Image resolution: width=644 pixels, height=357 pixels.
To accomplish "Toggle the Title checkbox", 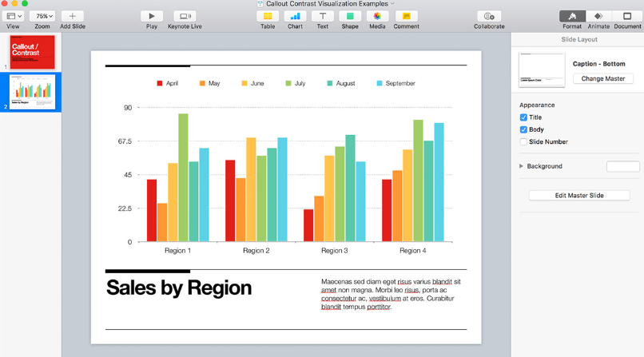I will pos(523,117).
